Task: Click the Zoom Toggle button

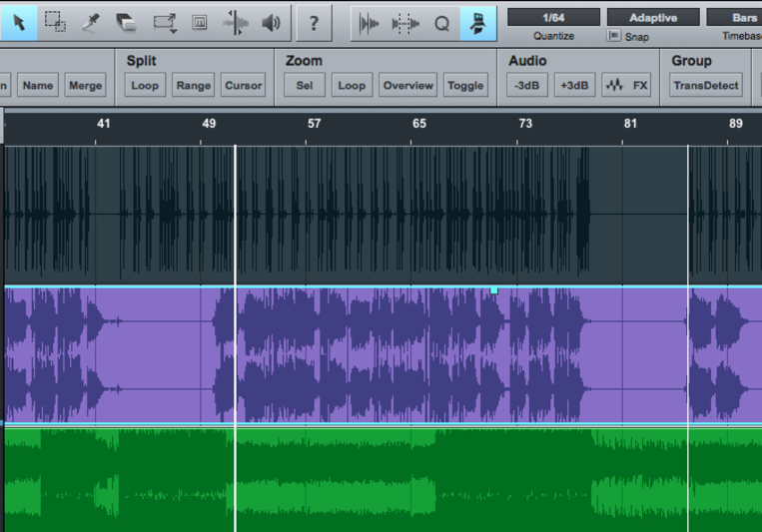Action: coord(465,86)
